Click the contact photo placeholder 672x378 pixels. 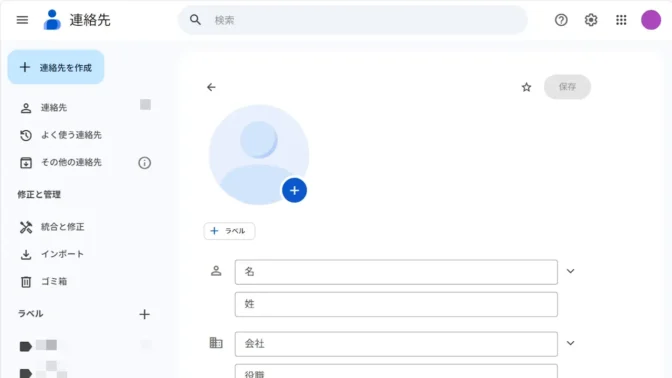[x=259, y=155]
